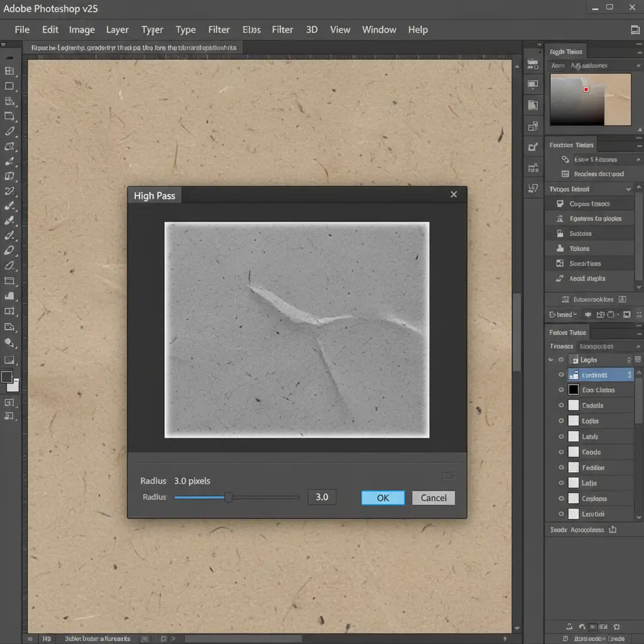Open the Filter menu next to Type
This screenshot has height=644, width=644.
tap(219, 30)
